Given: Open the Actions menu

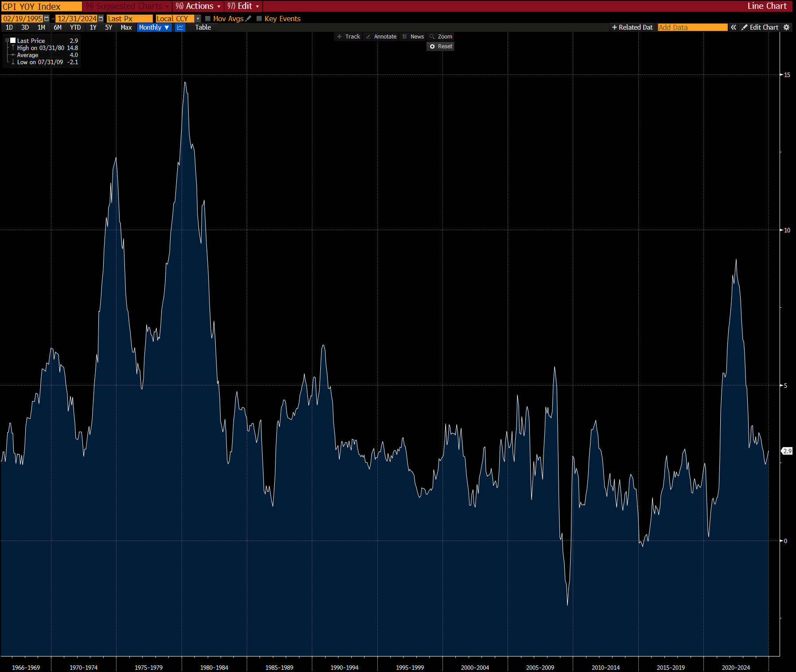Looking at the screenshot, I should pos(198,6).
